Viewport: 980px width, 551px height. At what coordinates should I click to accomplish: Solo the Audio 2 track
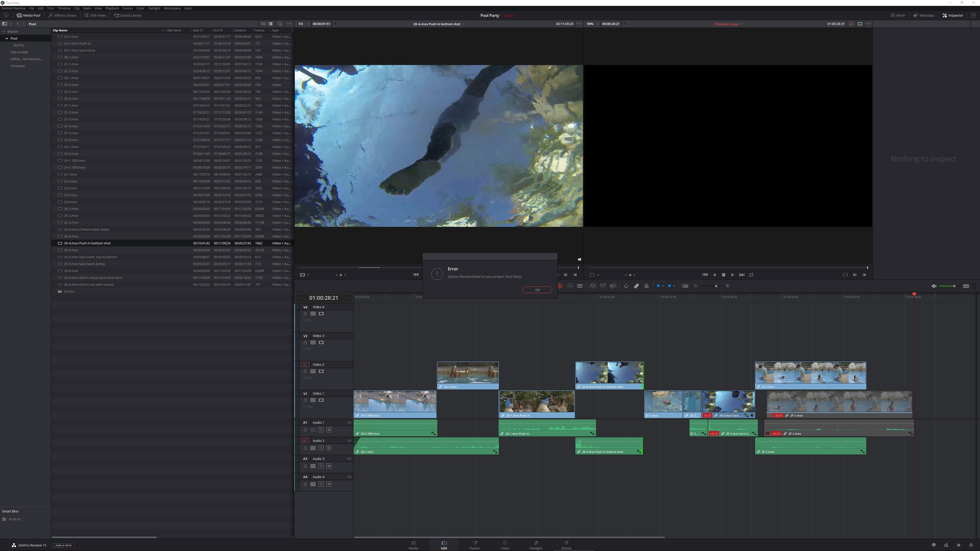click(321, 448)
